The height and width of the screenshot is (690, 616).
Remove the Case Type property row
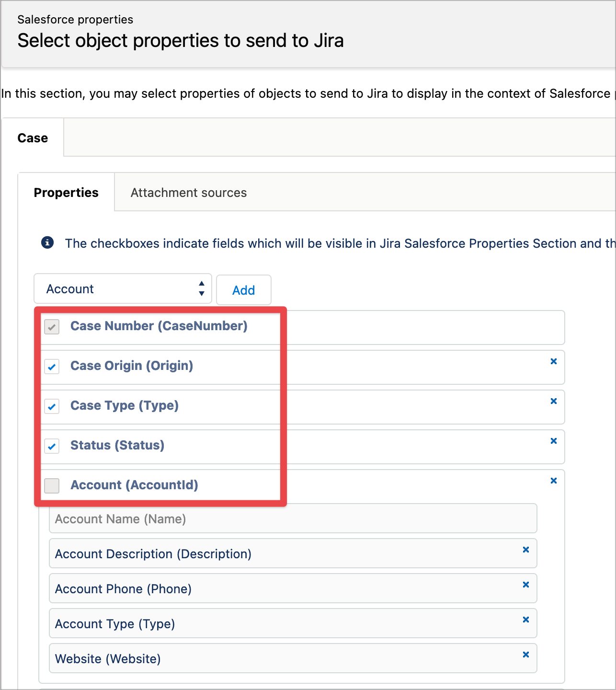553,401
